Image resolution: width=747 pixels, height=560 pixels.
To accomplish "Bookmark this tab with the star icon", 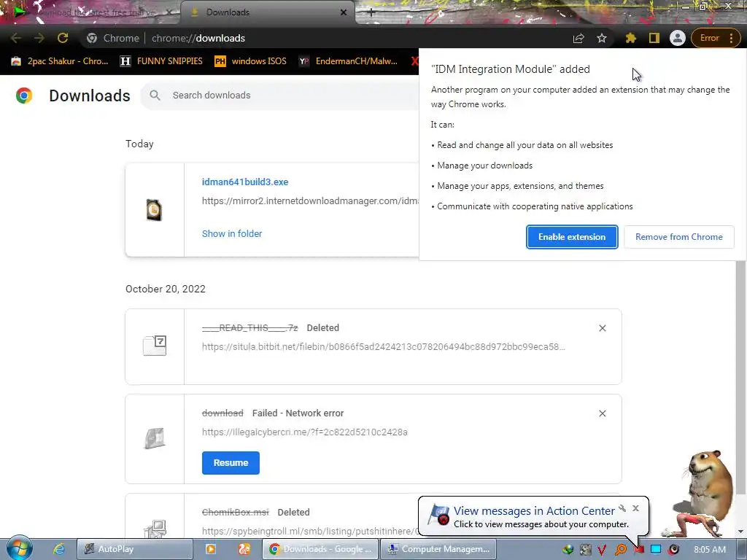I will coord(602,38).
